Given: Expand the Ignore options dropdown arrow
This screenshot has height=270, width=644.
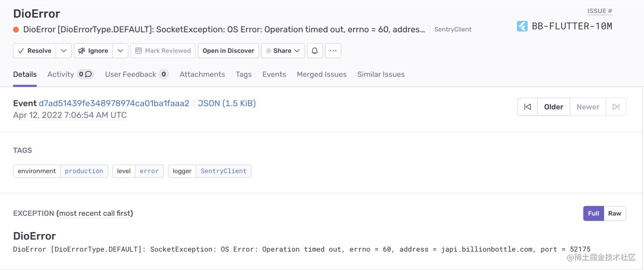Looking at the screenshot, I should click(120, 51).
